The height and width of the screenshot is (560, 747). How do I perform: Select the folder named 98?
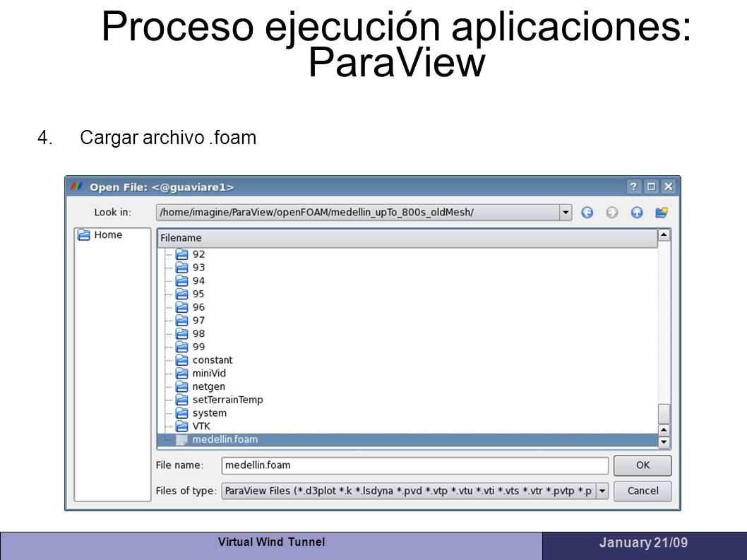click(x=198, y=334)
